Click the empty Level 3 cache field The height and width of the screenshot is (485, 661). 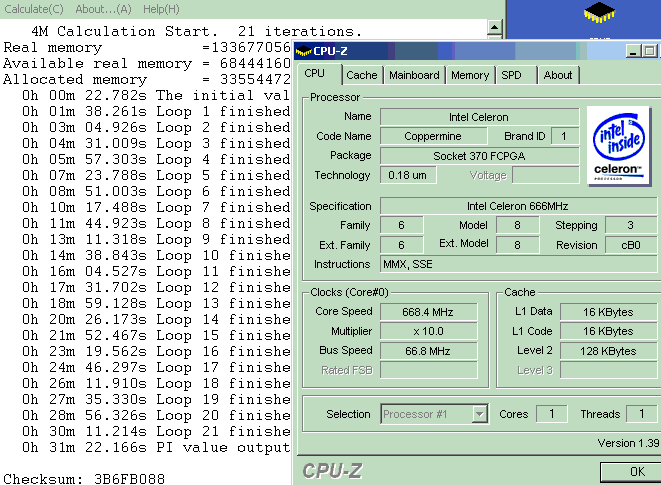pyautogui.click(x=608, y=370)
